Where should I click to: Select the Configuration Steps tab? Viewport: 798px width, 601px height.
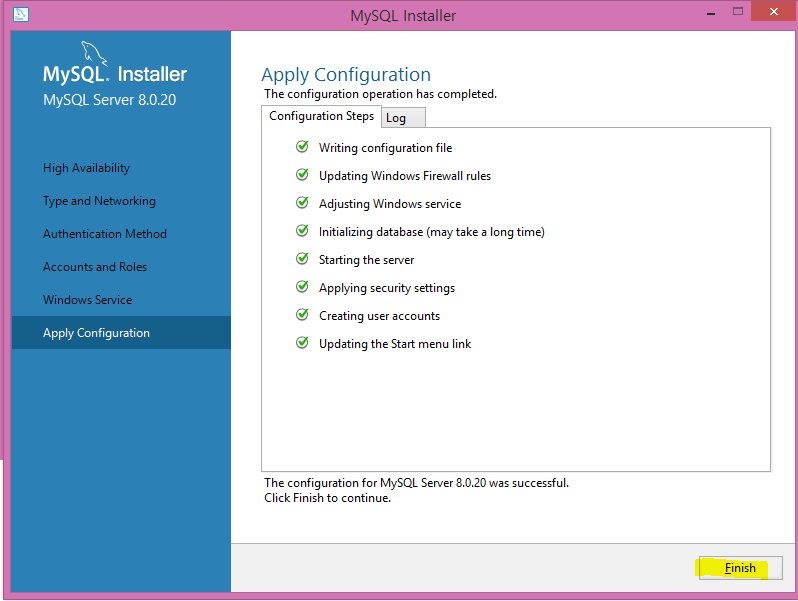(322, 116)
